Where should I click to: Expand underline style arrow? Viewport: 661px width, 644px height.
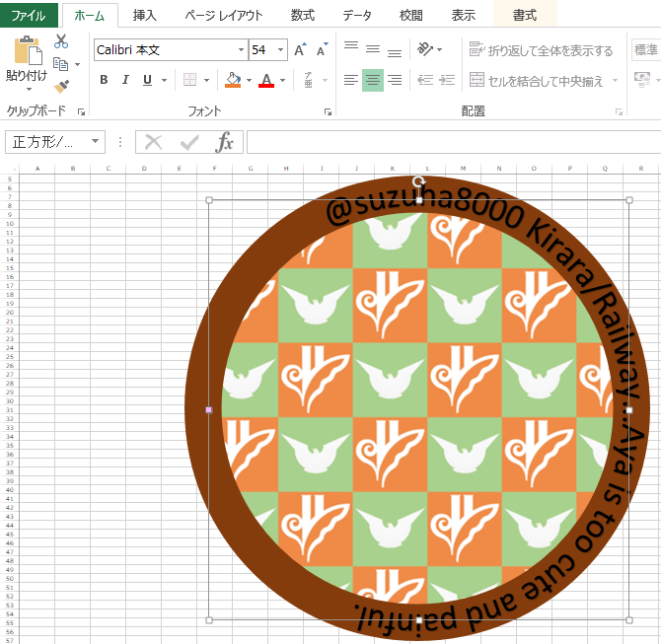coord(164,80)
